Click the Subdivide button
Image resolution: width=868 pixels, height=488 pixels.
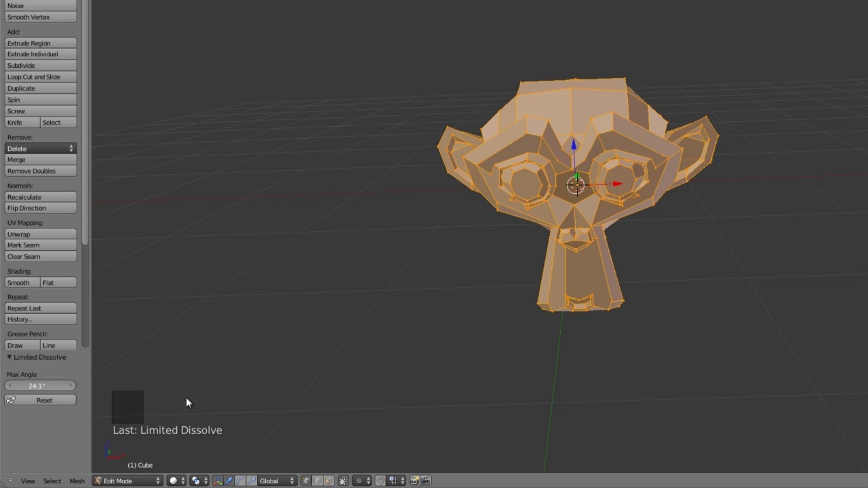click(x=40, y=65)
